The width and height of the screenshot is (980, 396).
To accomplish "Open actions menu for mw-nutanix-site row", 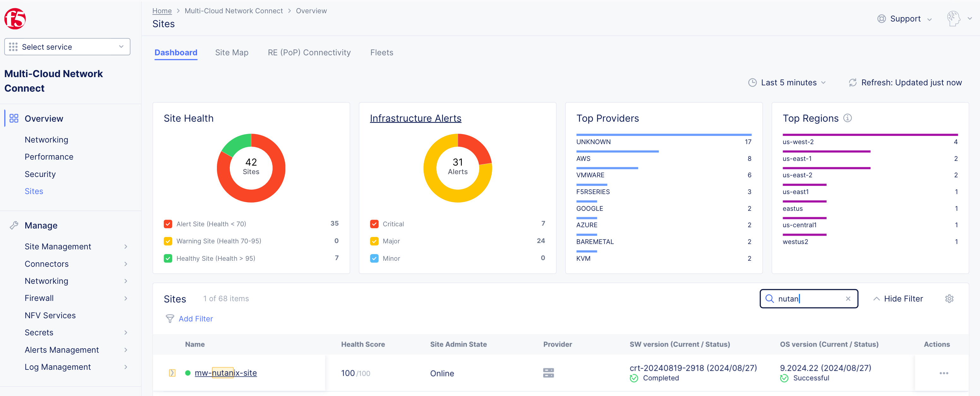I will click(x=943, y=373).
